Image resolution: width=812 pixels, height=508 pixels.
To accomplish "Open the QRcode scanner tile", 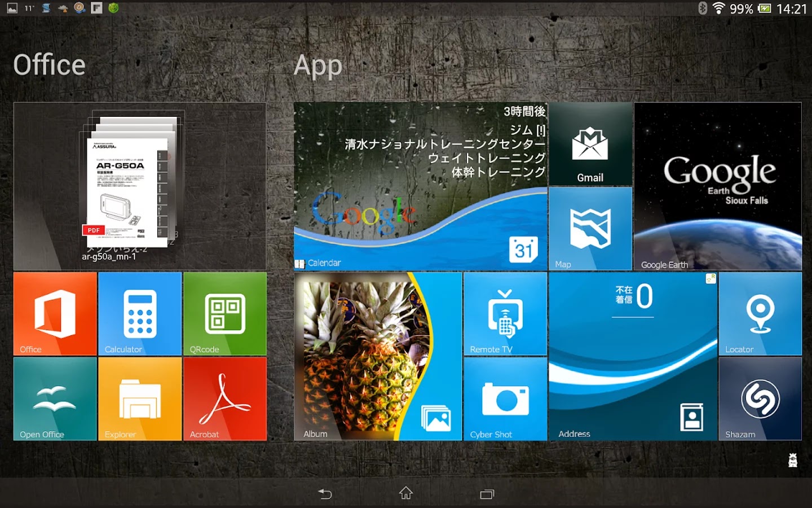I will pyautogui.click(x=225, y=314).
